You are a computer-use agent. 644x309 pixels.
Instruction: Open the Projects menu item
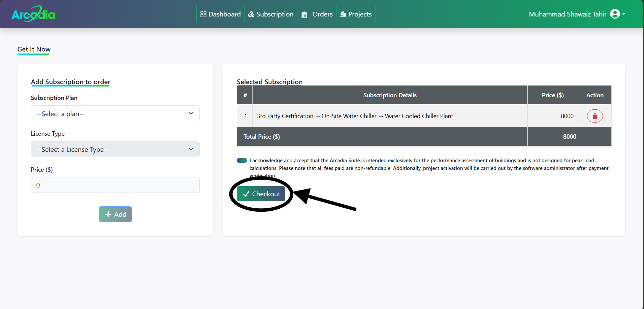pyautogui.click(x=360, y=14)
